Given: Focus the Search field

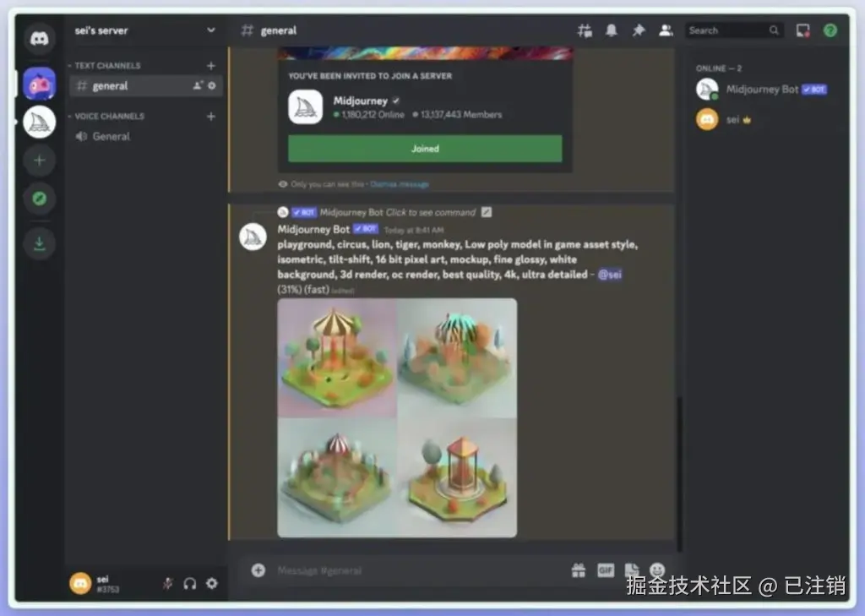Looking at the screenshot, I should click(x=734, y=30).
